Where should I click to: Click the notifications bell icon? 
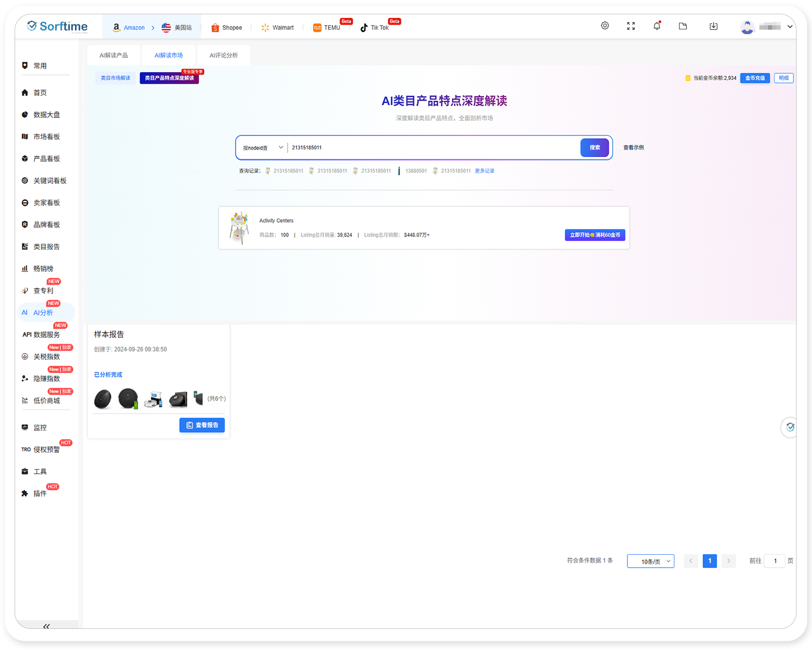pos(657,25)
